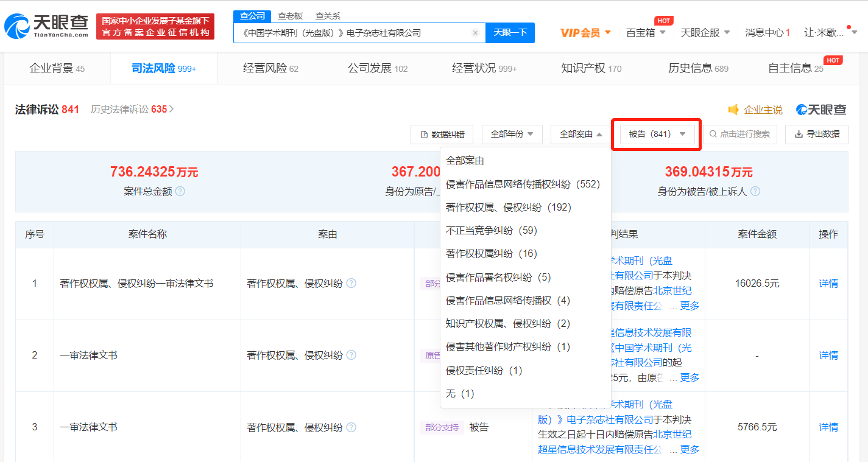The image size is (868, 462).
Task: Click the HOT badge on 自主信息
Action: pyautogui.click(x=833, y=60)
